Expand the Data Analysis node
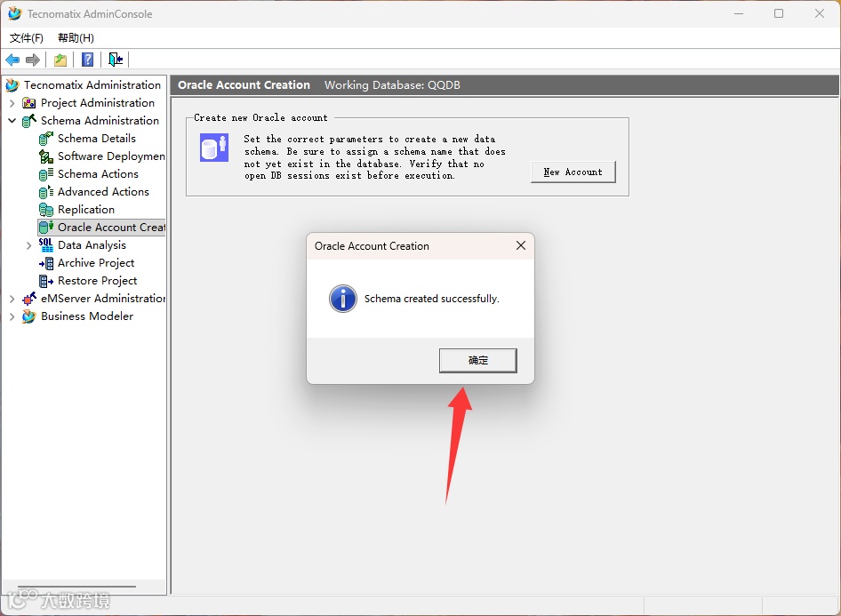 29,245
